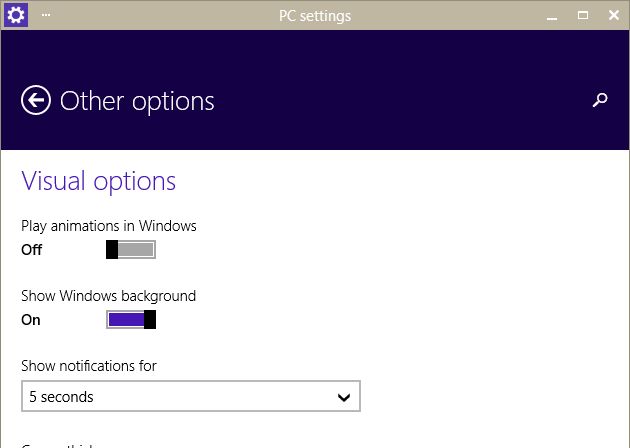The width and height of the screenshot is (630, 448).
Task: Go back using the circled arrow icon
Action: 36,100
